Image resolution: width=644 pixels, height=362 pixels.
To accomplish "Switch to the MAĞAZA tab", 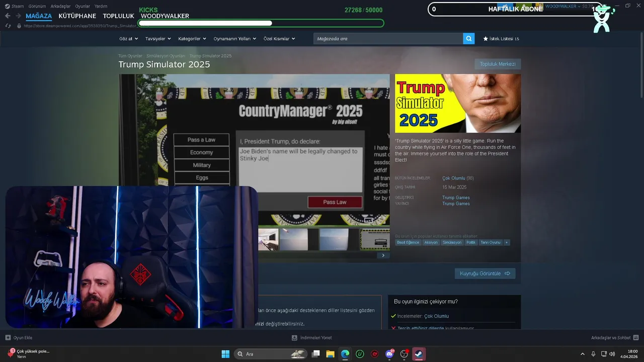I will [x=39, y=16].
